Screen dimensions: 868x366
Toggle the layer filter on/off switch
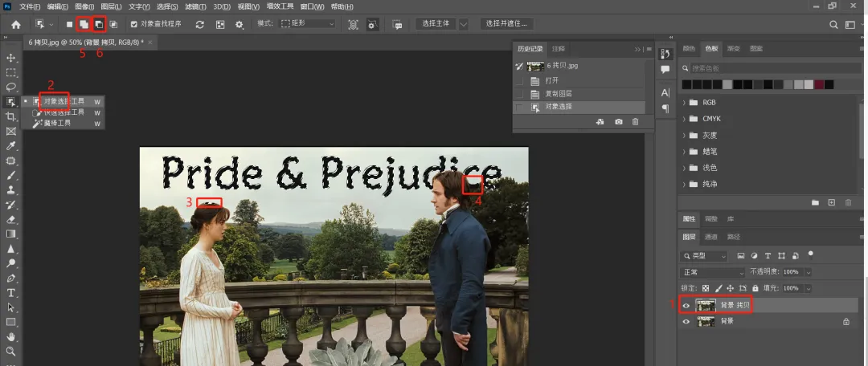[x=811, y=254]
